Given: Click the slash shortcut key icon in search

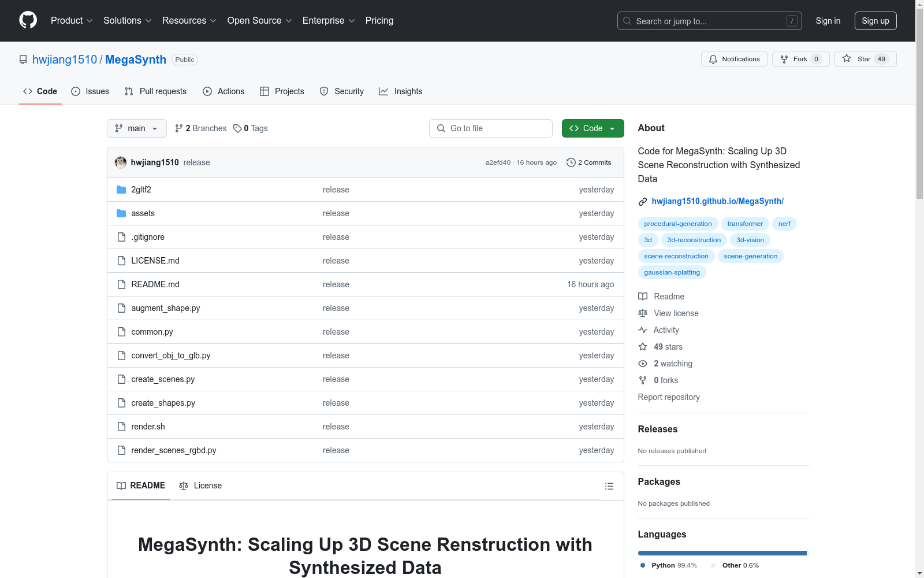Looking at the screenshot, I should [x=792, y=21].
